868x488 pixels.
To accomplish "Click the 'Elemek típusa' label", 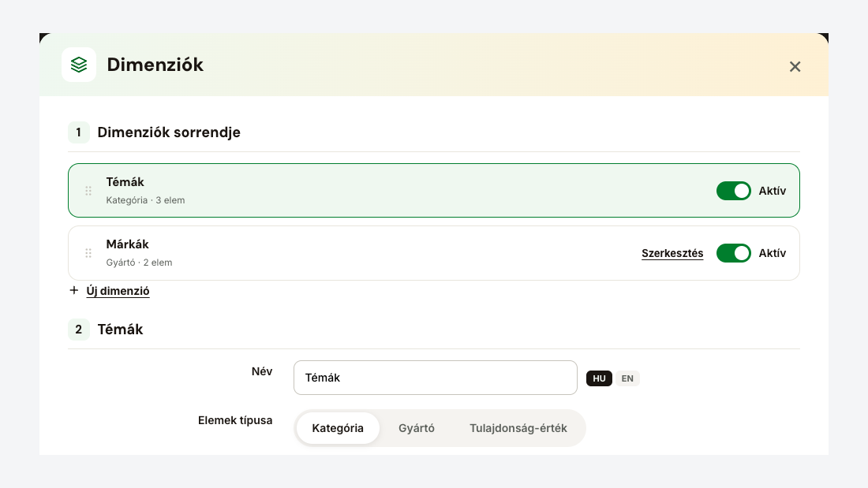I will (x=235, y=420).
